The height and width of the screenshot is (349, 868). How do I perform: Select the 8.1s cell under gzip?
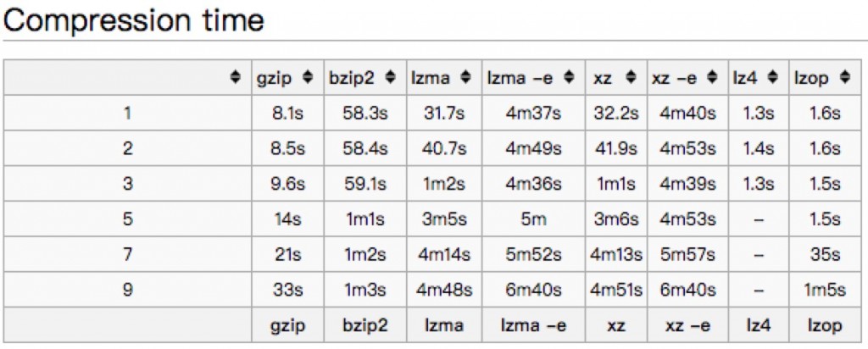coord(287,114)
